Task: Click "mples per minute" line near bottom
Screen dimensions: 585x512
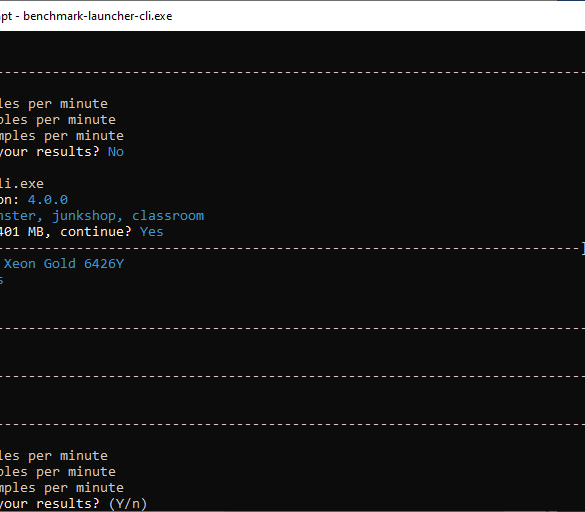Action: [62, 488]
